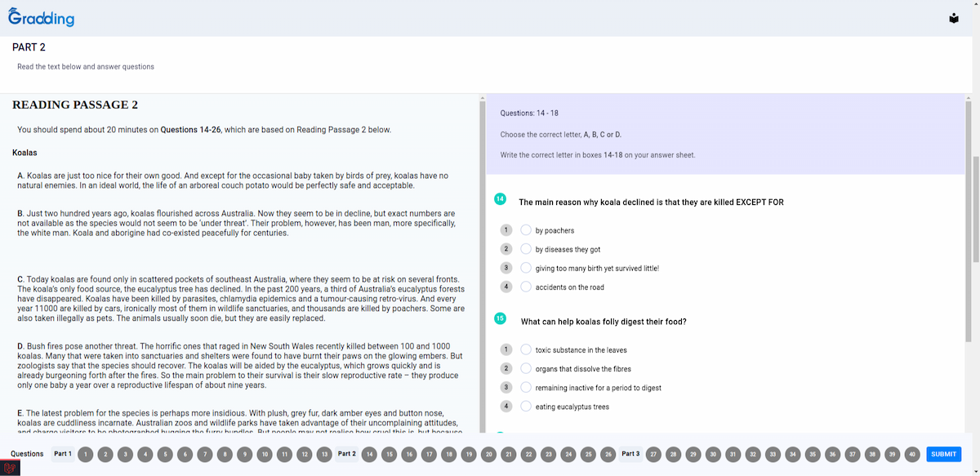Image resolution: width=980 pixels, height=476 pixels.
Task: Pick 'giving too many birth yet survived little!'
Action: point(526,268)
